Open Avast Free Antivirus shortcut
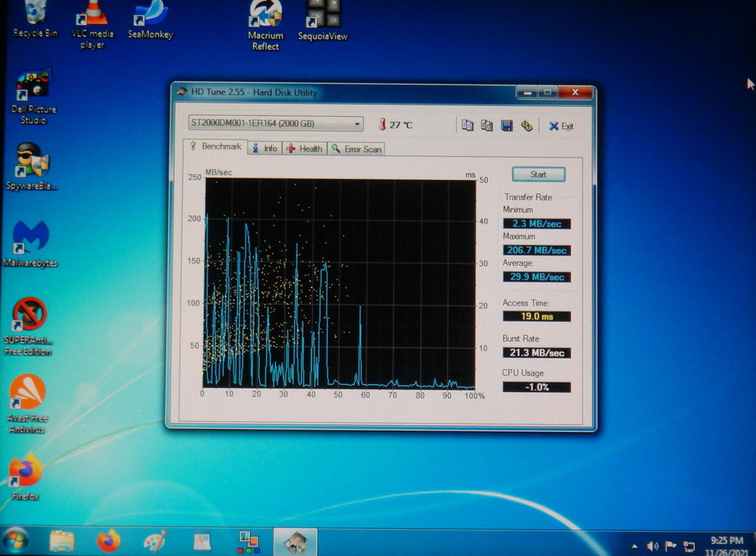 click(x=27, y=404)
